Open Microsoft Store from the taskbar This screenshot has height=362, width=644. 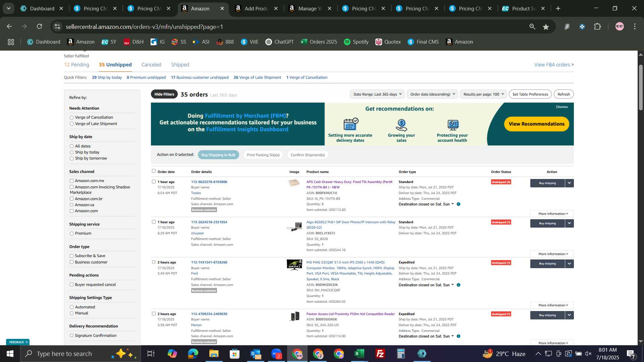[234, 354]
